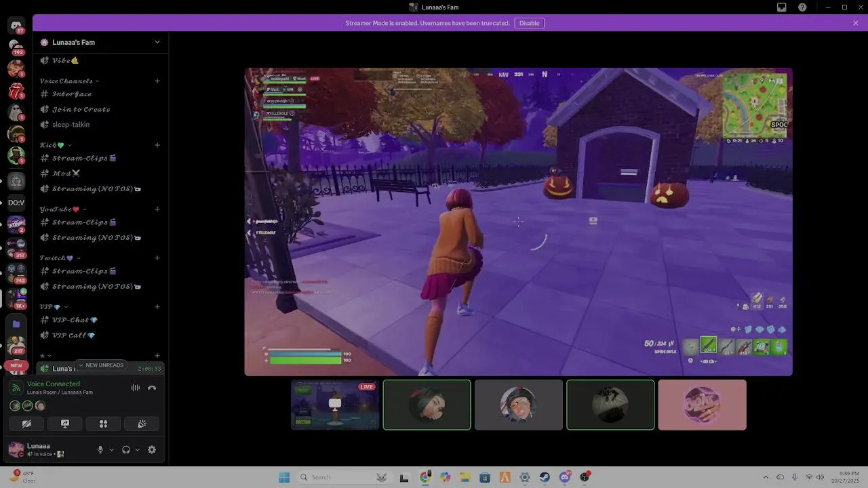The image size is (868, 488).
Task: Open Discord from the taskbar
Action: coord(565,477)
